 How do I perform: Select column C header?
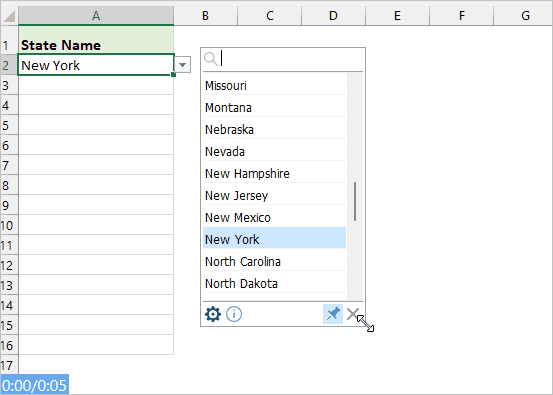(x=270, y=16)
